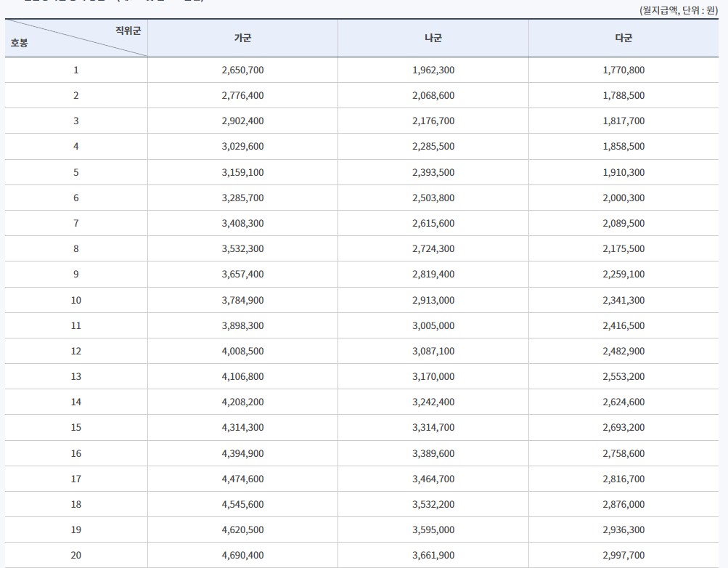Viewport: 728px width, 568px height.
Task: Select the value 2,553,200
Action: pos(623,377)
